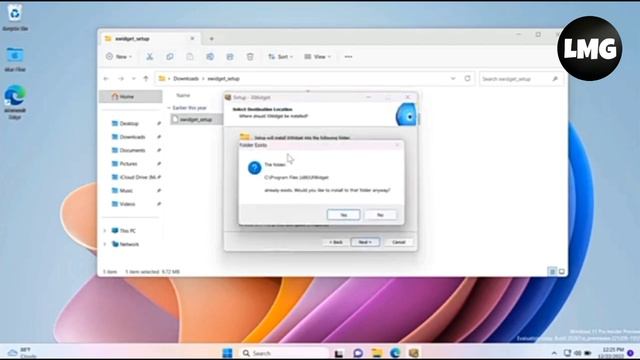Select the xwidget_setup file in the list
The height and width of the screenshot is (360, 640).
click(x=196, y=119)
